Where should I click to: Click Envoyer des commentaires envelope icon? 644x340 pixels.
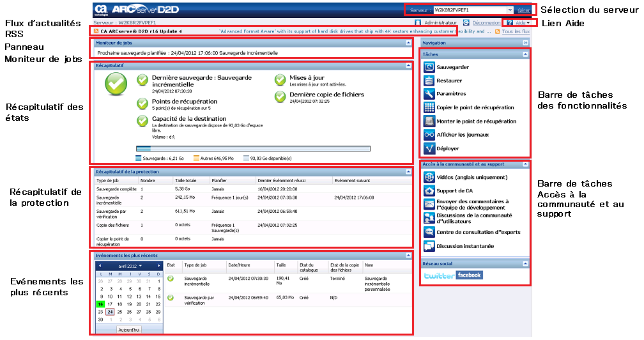coord(429,204)
